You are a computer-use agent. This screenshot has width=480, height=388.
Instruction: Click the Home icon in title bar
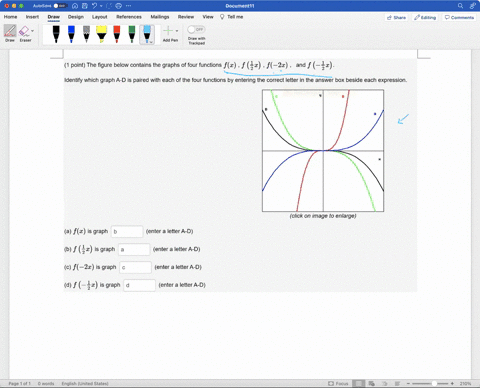coord(75,6)
